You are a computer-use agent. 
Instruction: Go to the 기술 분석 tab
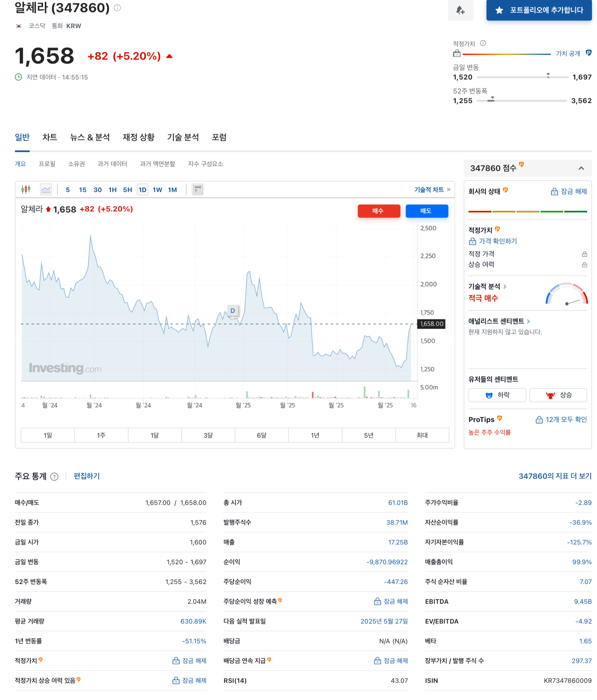[183, 137]
